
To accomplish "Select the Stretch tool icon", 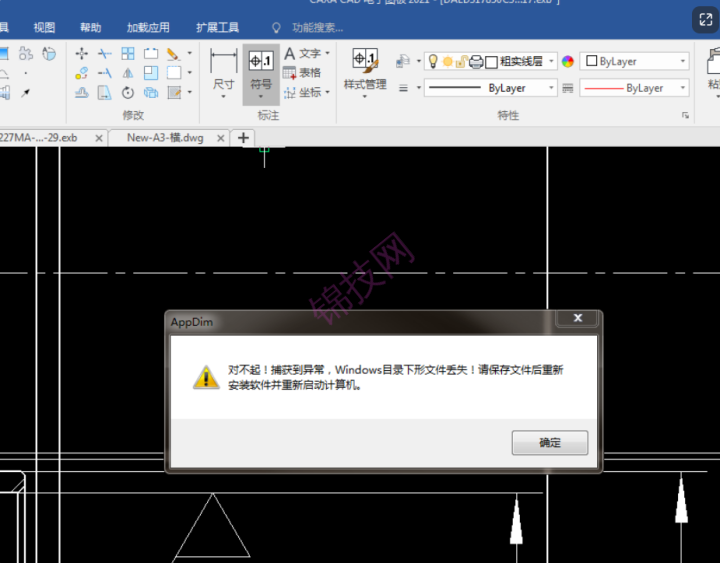I will pyautogui.click(x=151, y=53).
